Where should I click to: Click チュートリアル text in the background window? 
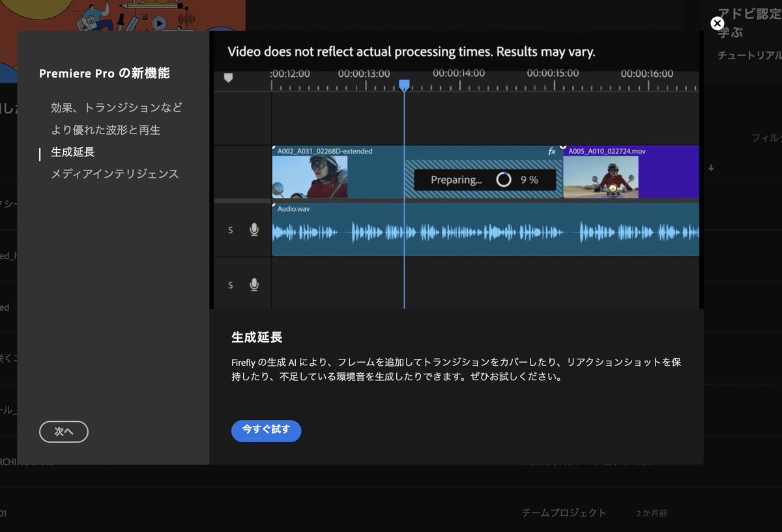tap(749, 55)
